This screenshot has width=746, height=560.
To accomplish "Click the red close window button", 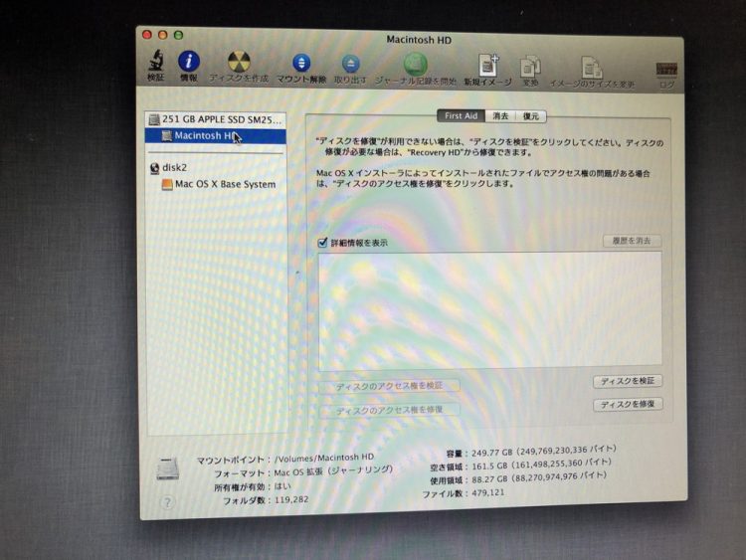I will pos(147,34).
